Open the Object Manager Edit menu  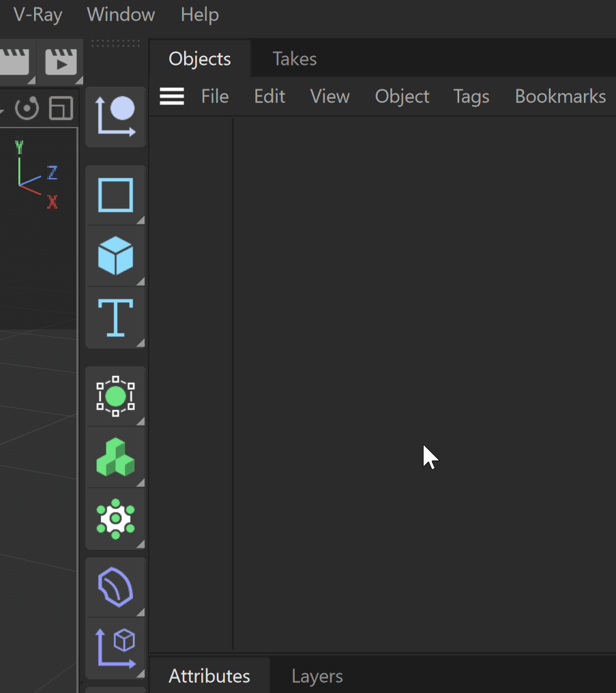(269, 96)
